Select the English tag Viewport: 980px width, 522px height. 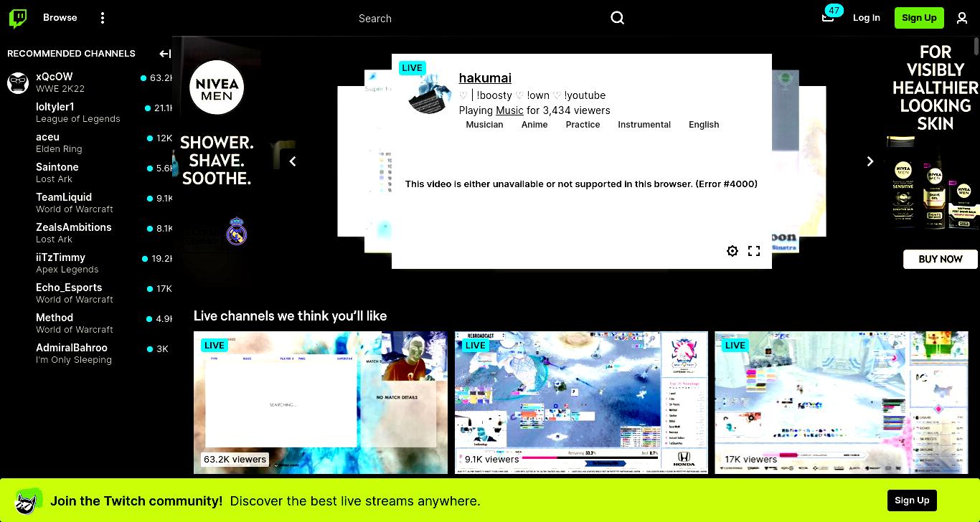pos(704,125)
